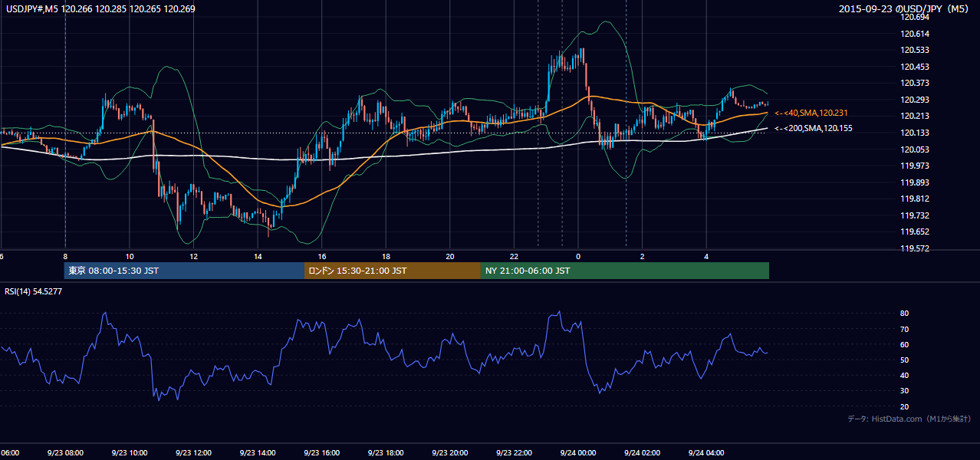Click the <-<200,SMA,120.155 label
This screenshot has width=980, height=460.
(813, 128)
